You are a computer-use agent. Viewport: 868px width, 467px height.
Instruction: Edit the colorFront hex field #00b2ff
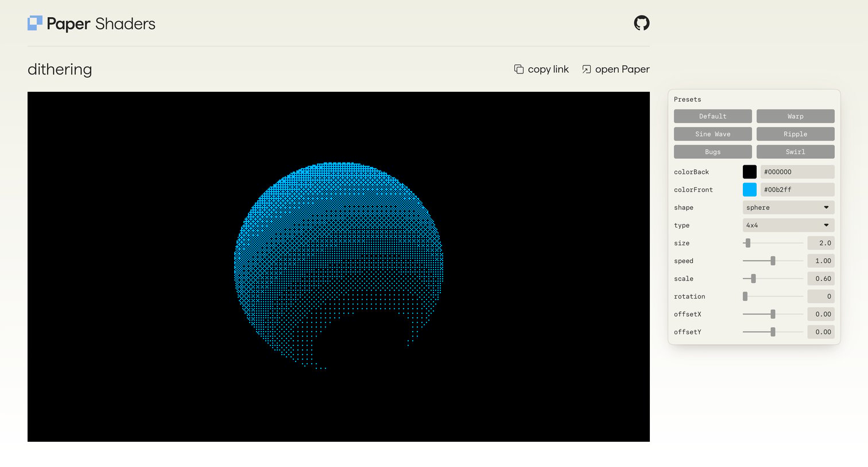click(797, 189)
